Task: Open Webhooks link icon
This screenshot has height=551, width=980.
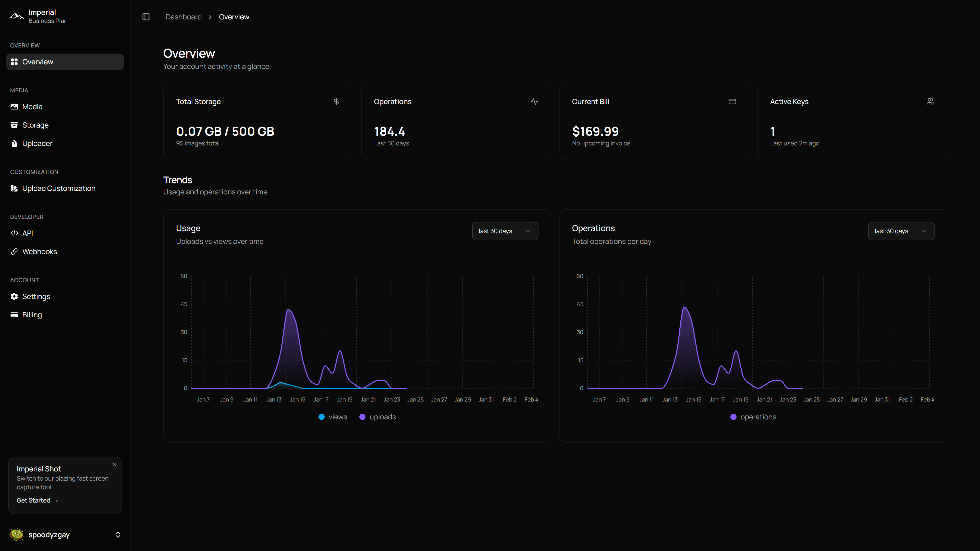Action: [x=14, y=251]
